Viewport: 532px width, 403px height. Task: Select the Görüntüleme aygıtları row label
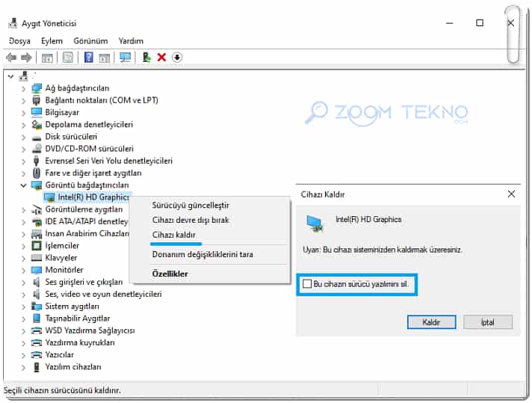click(84, 209)
